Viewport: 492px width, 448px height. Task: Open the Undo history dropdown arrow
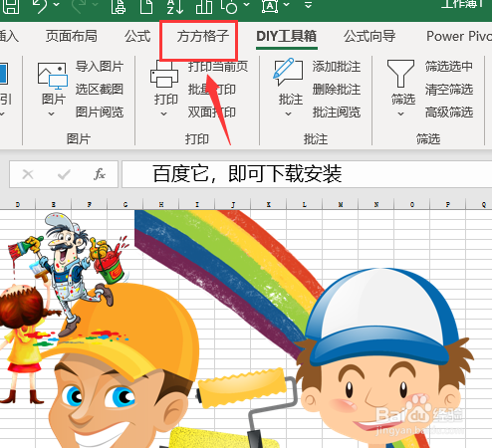(x=56, y=5)
